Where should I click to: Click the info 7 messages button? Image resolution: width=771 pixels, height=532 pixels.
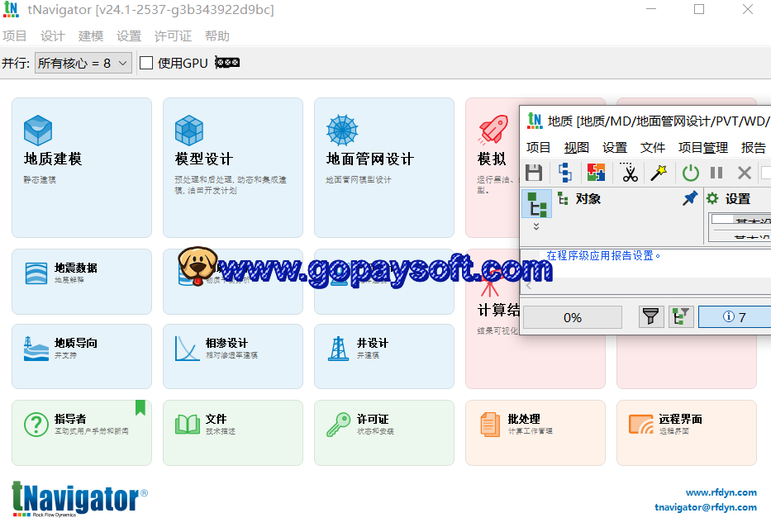click(734, 316)
